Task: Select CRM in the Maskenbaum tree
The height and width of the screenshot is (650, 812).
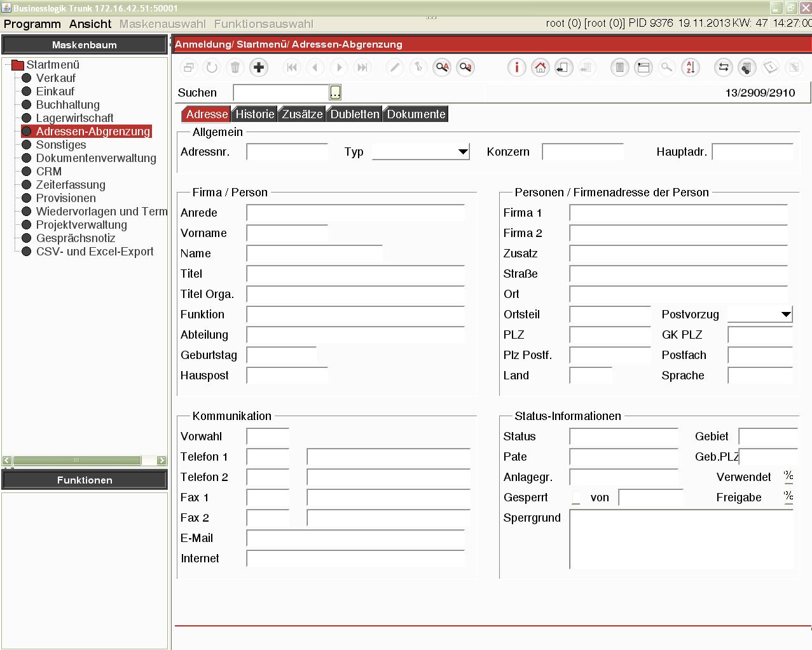Action: [x=49, y=172]
